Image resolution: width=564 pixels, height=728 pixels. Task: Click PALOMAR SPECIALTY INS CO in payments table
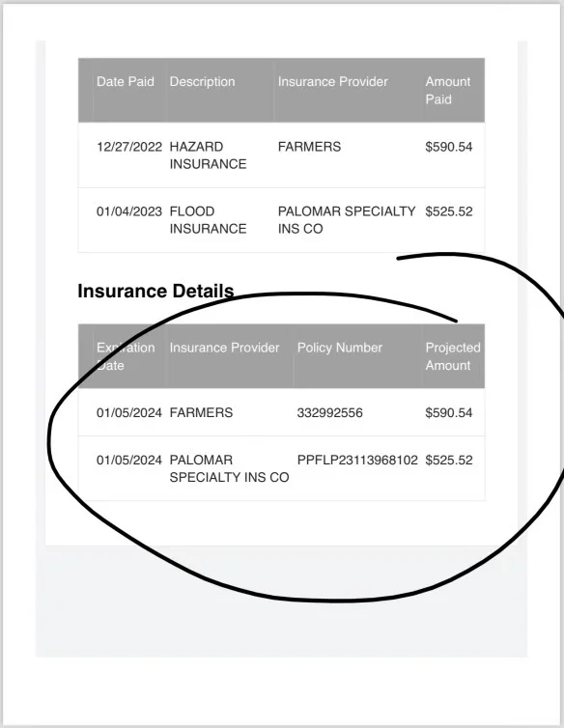347,220
